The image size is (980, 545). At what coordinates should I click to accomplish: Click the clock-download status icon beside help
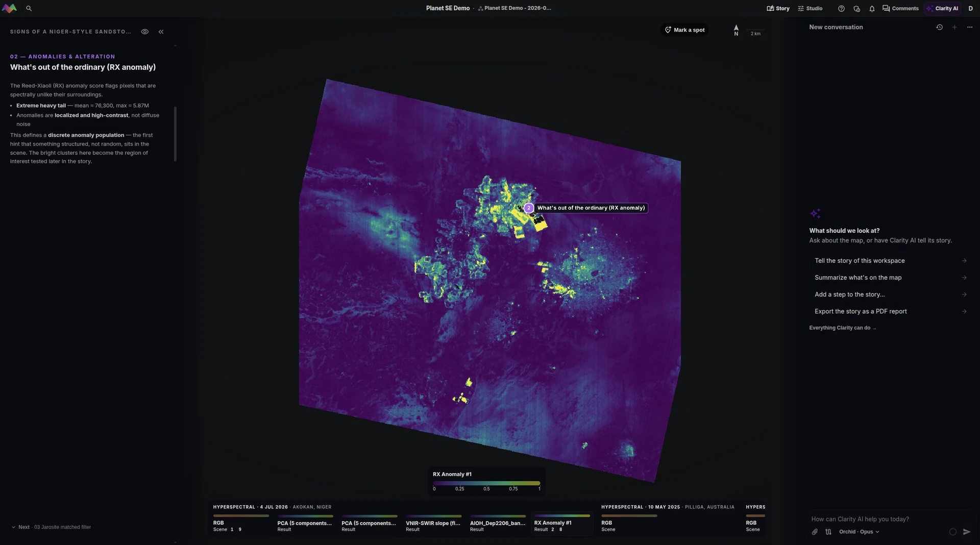pos(856,9)
